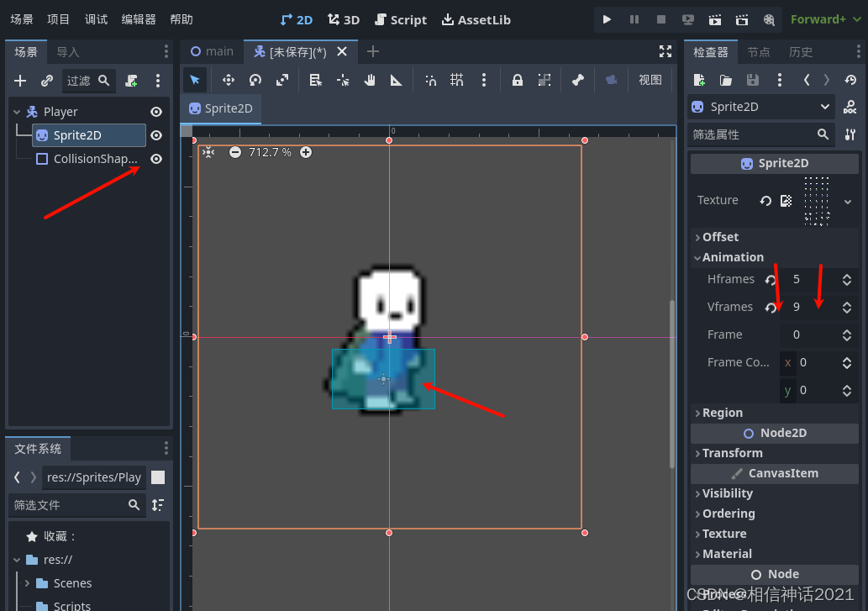The height and width of the screenshot is (611, 868).
Task: Pause the running project
Action: 634,19
